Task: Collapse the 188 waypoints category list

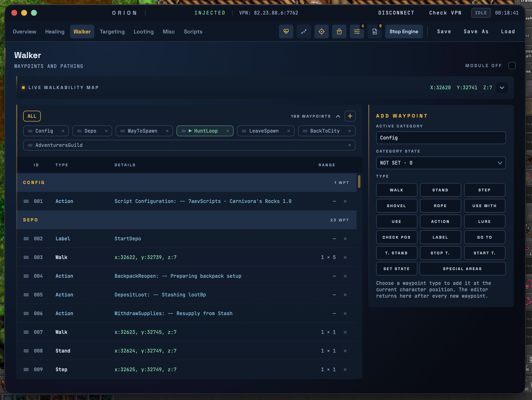Action: [338, 116]
